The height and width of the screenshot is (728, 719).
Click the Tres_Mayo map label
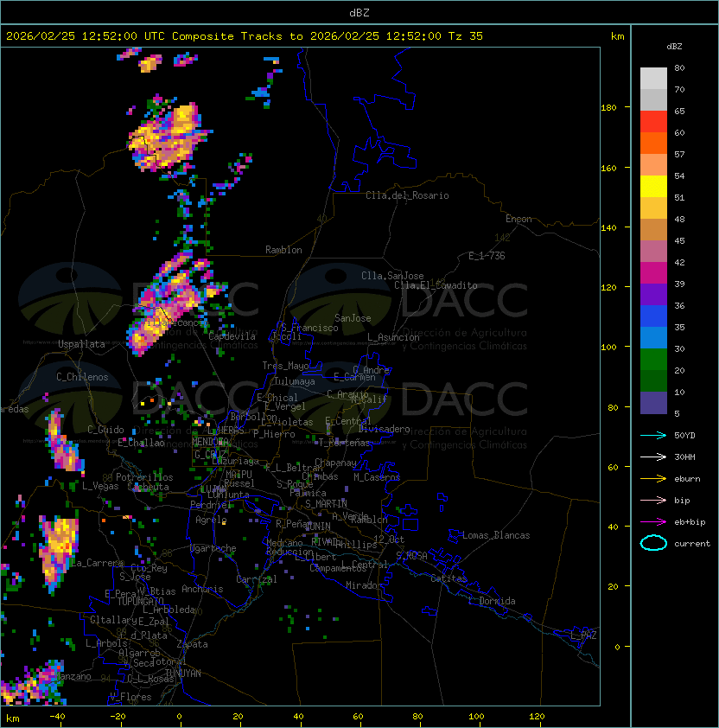coord(285,366)
